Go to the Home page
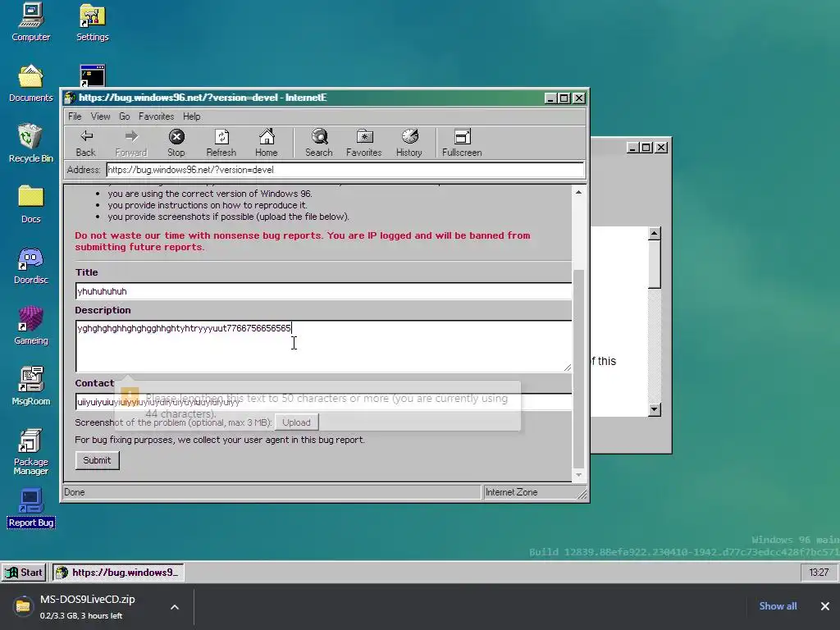Viewport: 840px width, 630px height. pyautogui.click(x=267, y=143)
